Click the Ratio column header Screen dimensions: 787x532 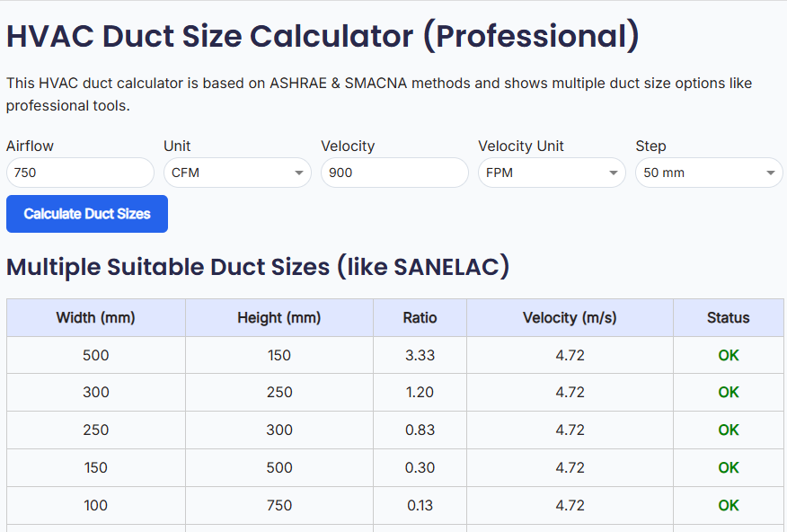pos(419,317)
